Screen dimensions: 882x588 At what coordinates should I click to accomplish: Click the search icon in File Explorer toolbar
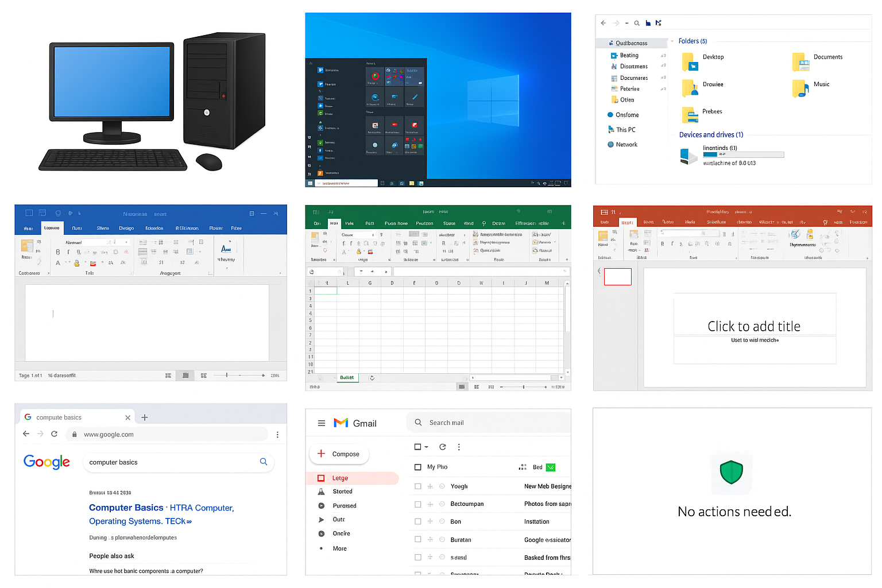(637, 24)
